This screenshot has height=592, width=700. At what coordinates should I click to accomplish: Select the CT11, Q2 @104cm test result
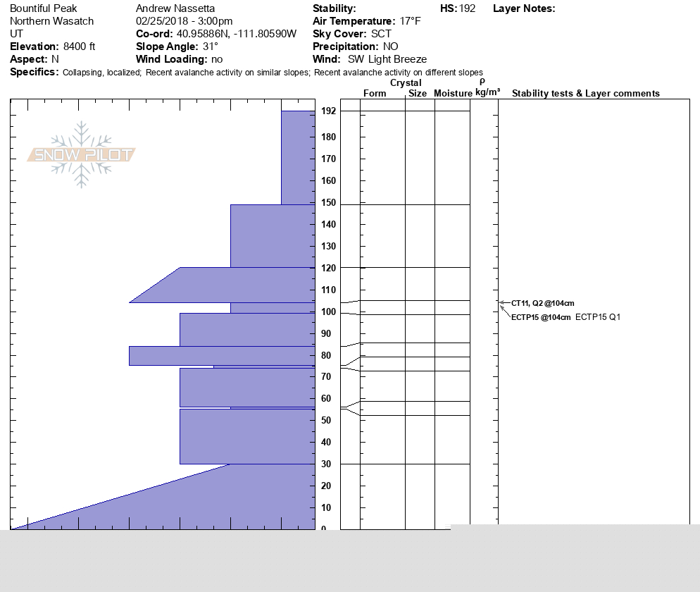pos(542,303)
